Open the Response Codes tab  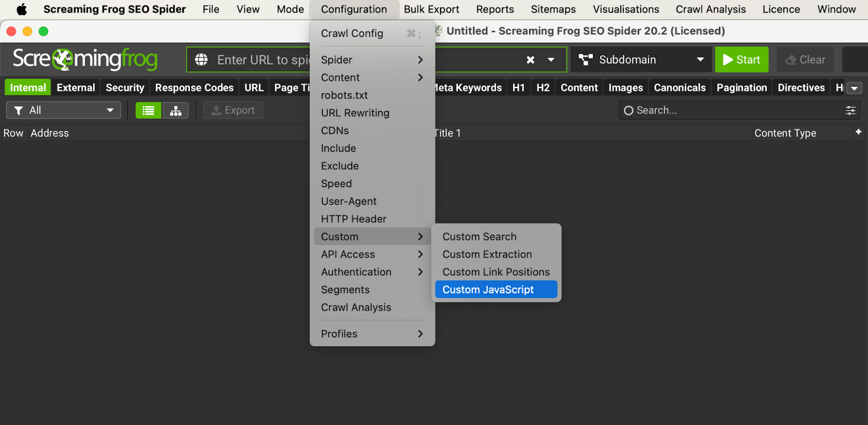click(x=194, y=87)
